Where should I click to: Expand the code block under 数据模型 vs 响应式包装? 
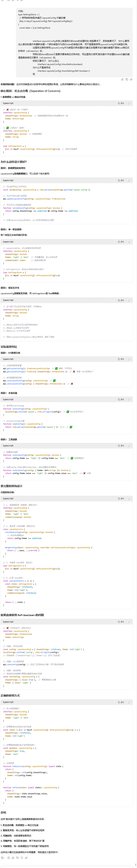click(129, 104)
